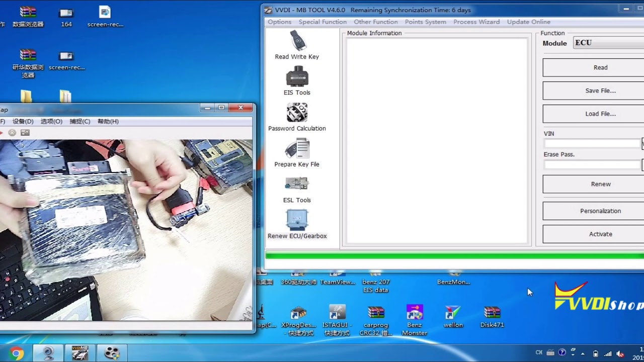Screen dimensions: 644x362
Task: Open the Password Calculation tool
Action: pyautogui.click(x=297, y=117)
